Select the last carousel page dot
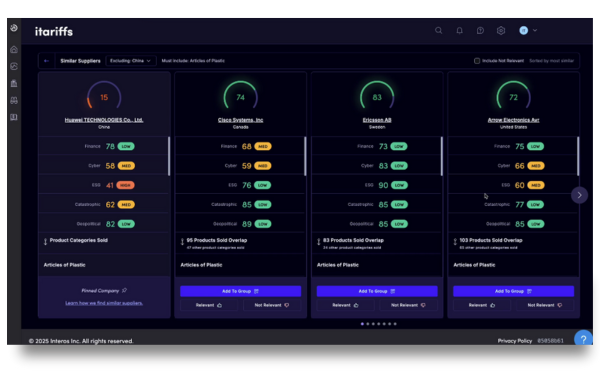 pyautogui.click(x=395, y=324)
